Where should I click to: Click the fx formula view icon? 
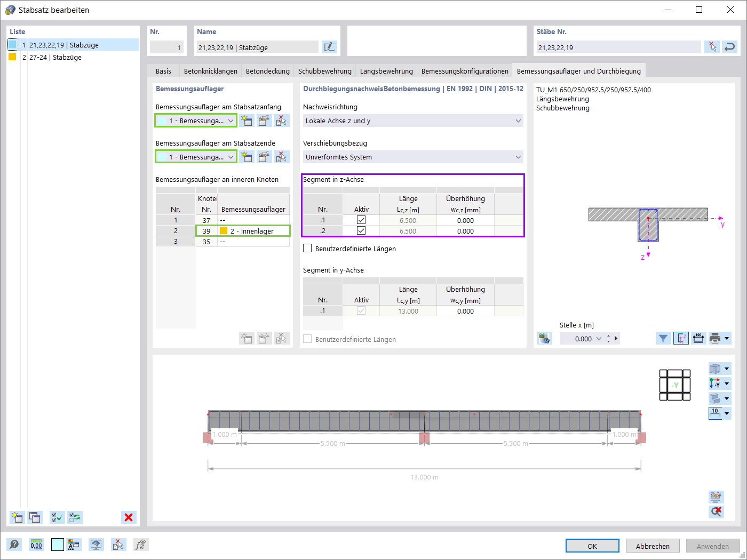click(x=140, y=545)
